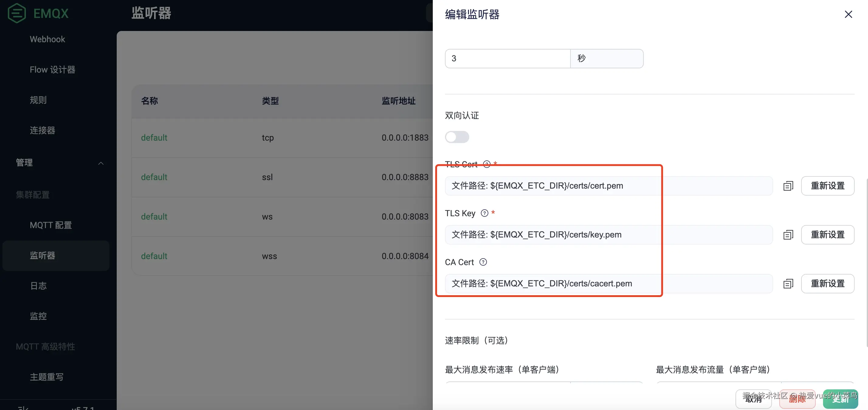
Task: Click 重新设置 button for CA Cert
Action: 827,283
